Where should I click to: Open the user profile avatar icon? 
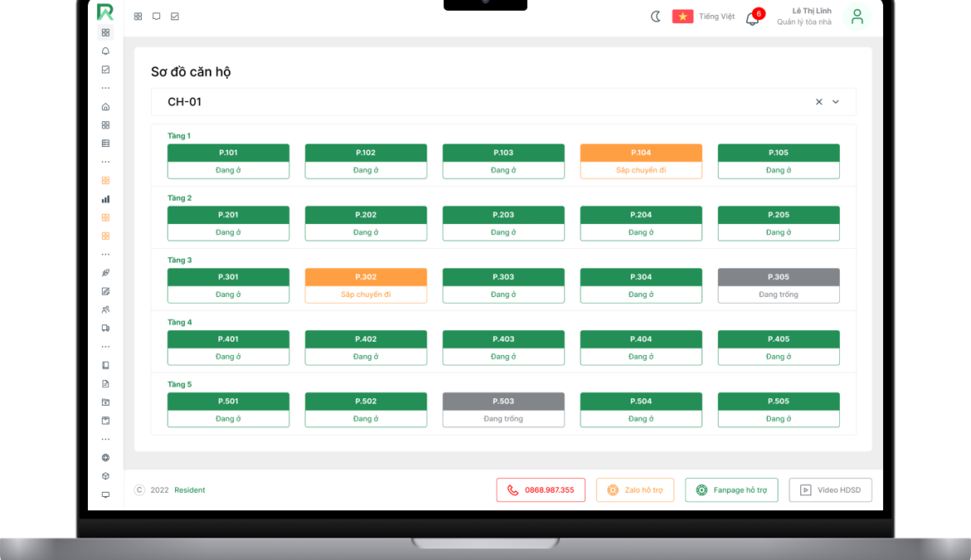(x=857, y=17)
